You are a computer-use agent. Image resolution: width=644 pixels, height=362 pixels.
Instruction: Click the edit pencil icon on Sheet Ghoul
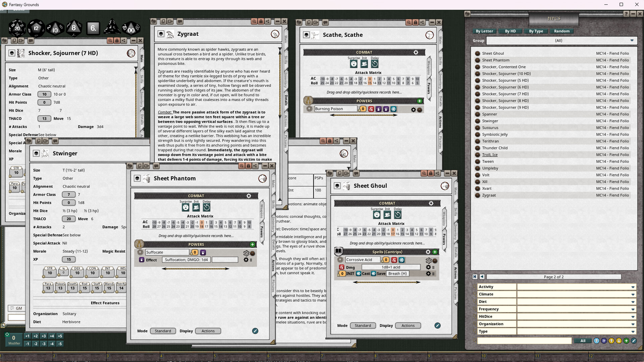click(437, 325)
